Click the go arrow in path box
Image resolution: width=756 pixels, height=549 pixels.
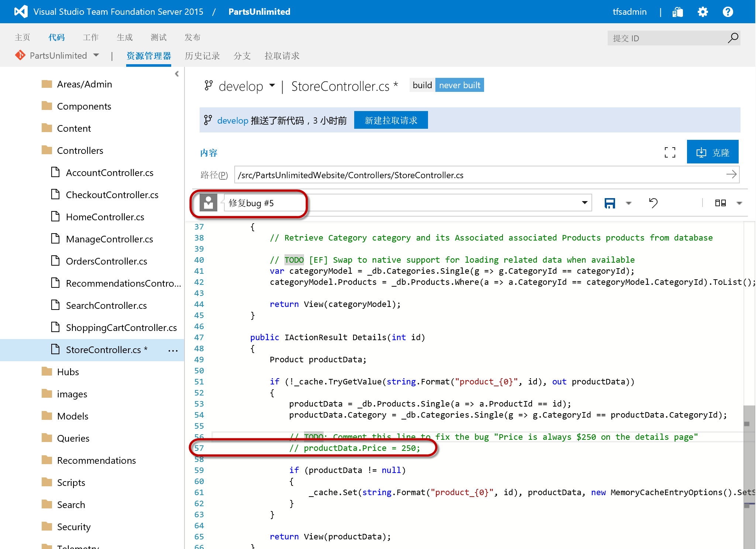pos(731,174)
